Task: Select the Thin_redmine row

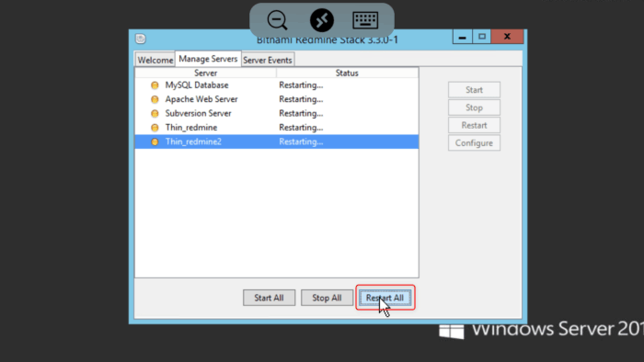Action: click(277, 128)
